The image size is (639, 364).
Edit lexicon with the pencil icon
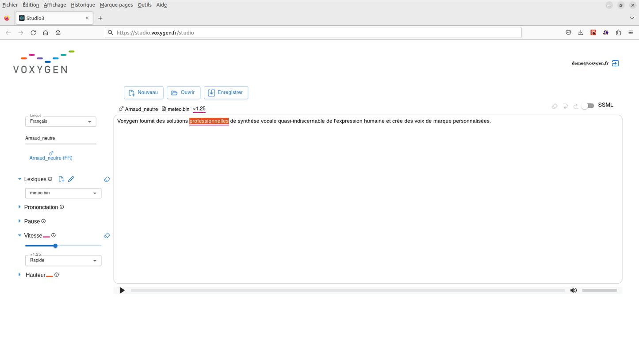point(71,179)
